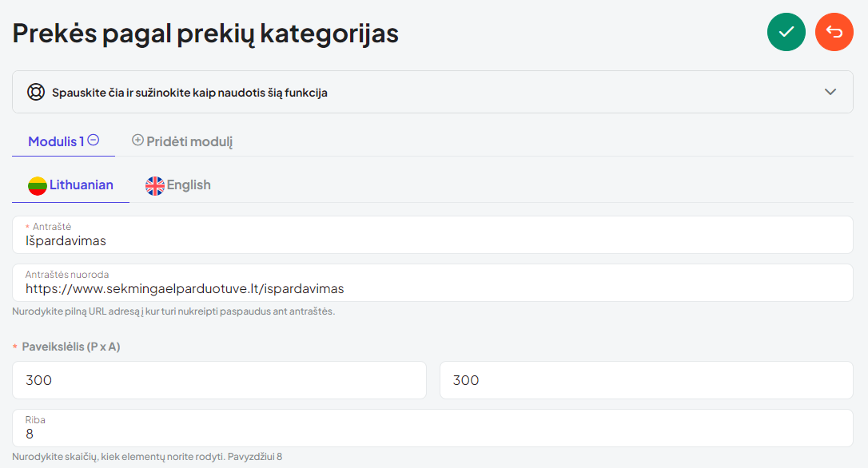Click the image width field
The width and height of the screenshot is (868, 468).
click(x=219, y=380)
